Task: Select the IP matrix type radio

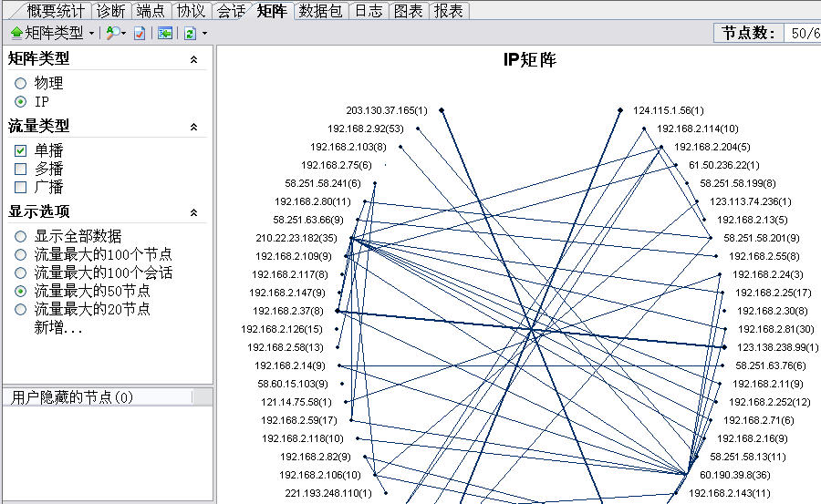Action: click(20, 101)
